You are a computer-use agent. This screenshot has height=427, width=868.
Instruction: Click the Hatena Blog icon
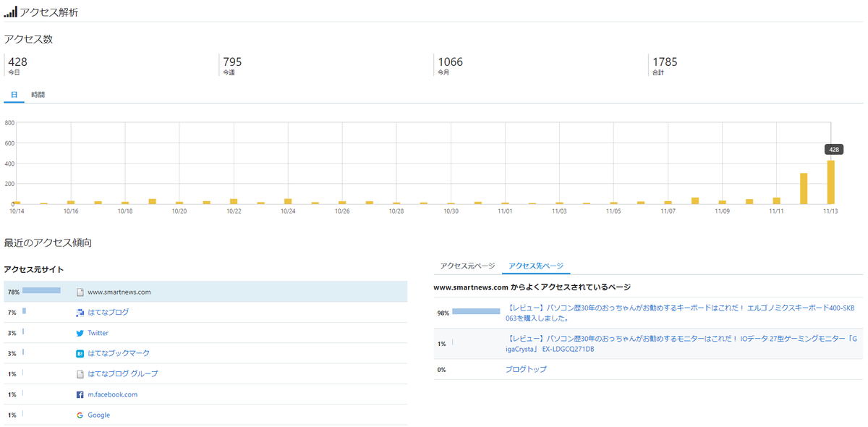coord(80,313)
